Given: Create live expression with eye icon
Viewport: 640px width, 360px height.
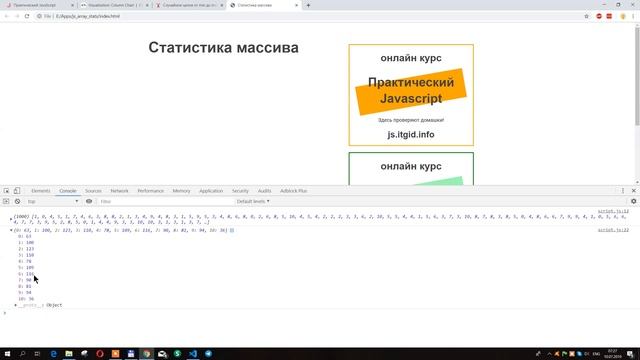Looking at the screenshot, I should pos(89,201).
